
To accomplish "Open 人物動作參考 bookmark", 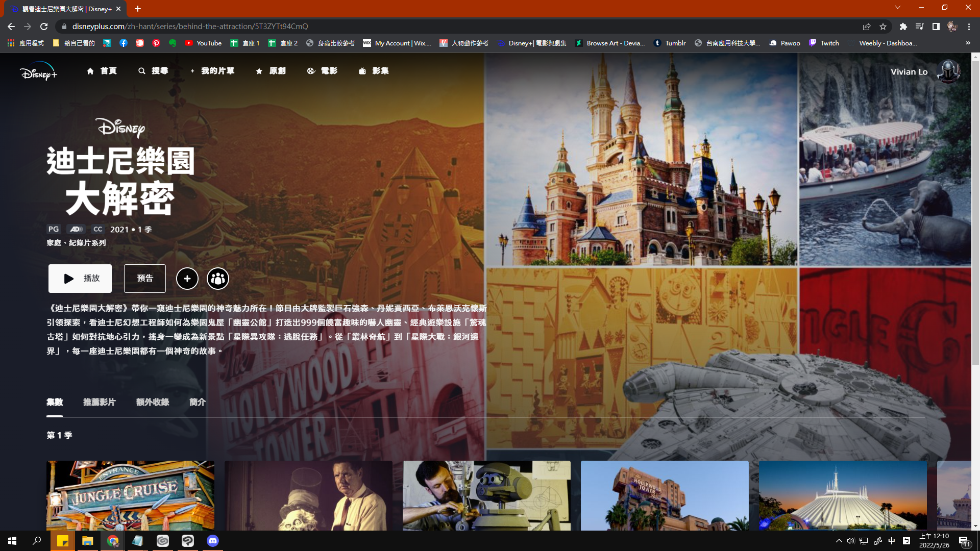I will [x=464, y=43].
